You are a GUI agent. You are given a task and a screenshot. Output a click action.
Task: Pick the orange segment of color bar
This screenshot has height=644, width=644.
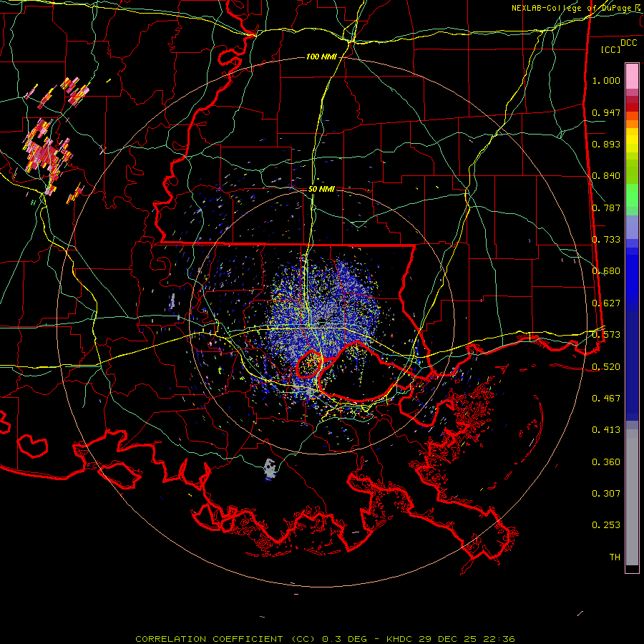click(632, 124)
